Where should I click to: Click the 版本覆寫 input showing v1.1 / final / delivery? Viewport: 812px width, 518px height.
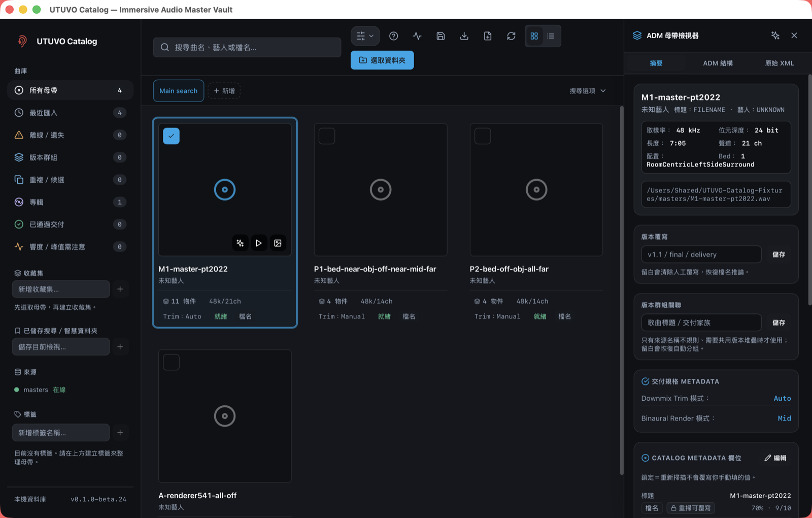tap(701, 254)
